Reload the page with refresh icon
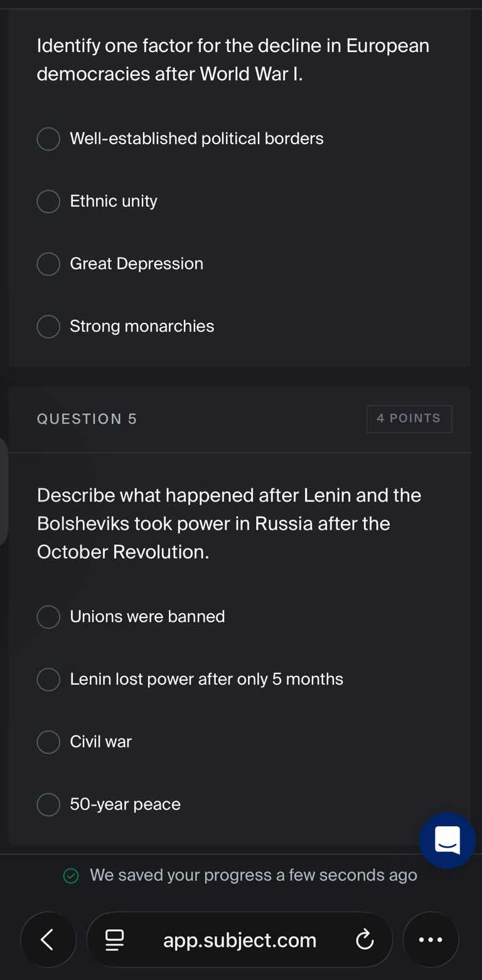Image resolution: width=482 pixels, height=980 pixels. point(364,939)
